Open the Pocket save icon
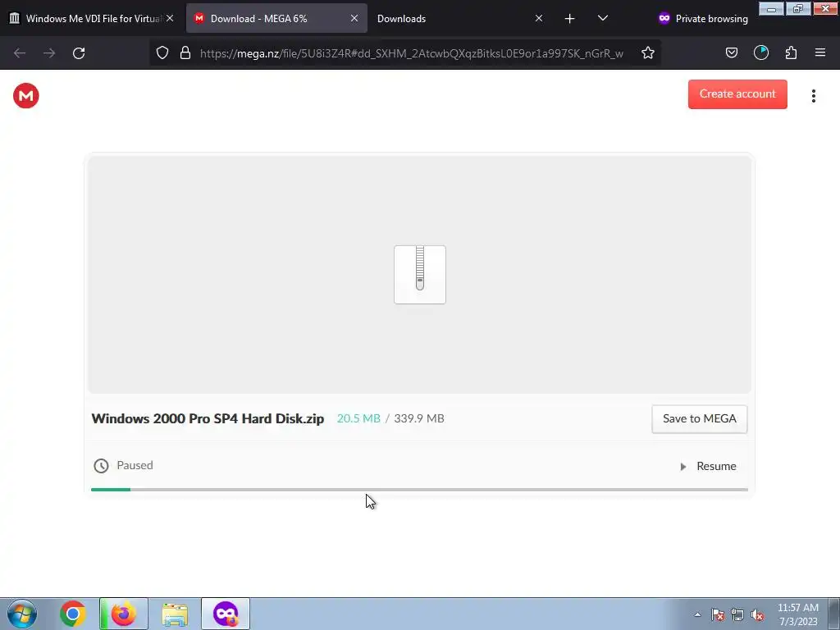This screenshot has height=630, width=840. point(731,52)
